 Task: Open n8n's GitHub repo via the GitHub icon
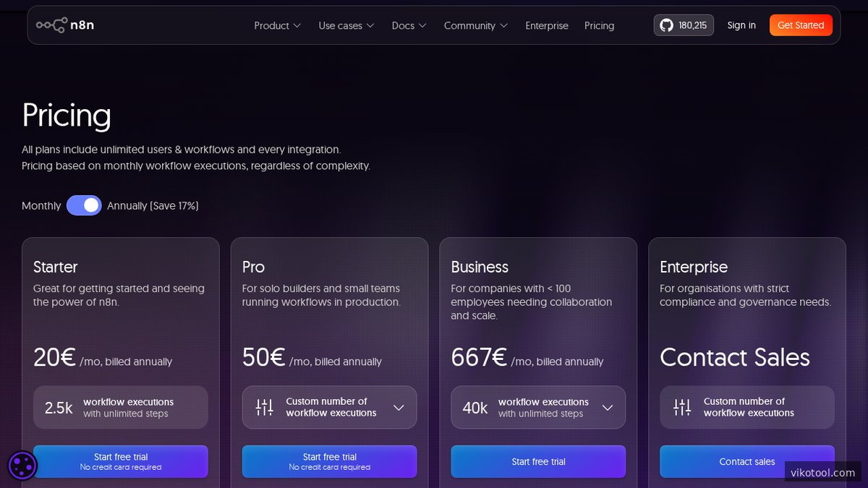[x=666, y=25]
